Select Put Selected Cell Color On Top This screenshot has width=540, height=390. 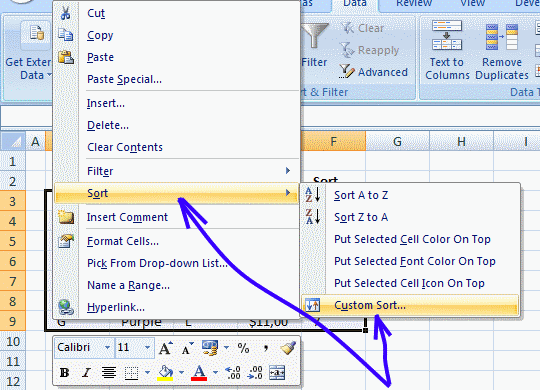coord(412,239)
